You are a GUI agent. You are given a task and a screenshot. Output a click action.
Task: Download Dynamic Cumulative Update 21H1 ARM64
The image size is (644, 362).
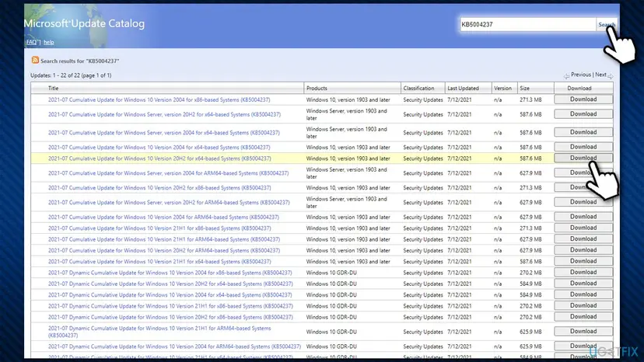[583, 331]
